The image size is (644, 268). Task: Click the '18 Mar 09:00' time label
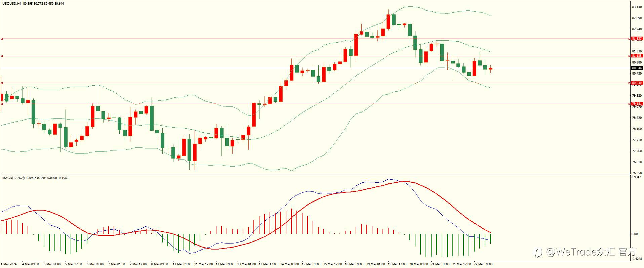354,264
